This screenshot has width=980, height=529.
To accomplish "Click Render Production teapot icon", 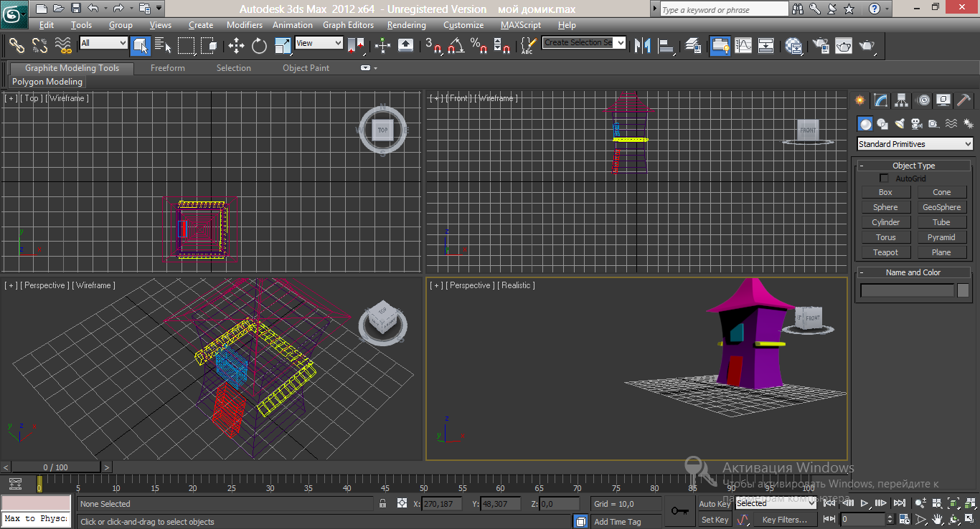I will coord(867,46).
